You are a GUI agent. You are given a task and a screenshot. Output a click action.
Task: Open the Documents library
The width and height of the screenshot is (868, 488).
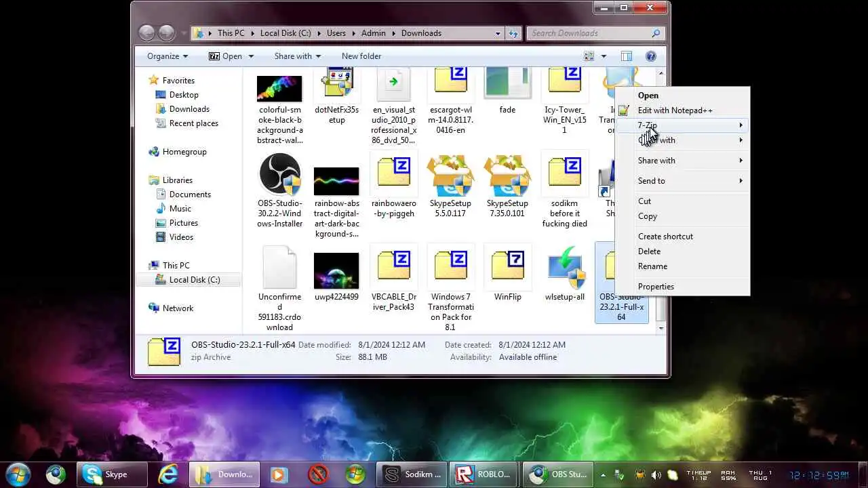[190, 195]
